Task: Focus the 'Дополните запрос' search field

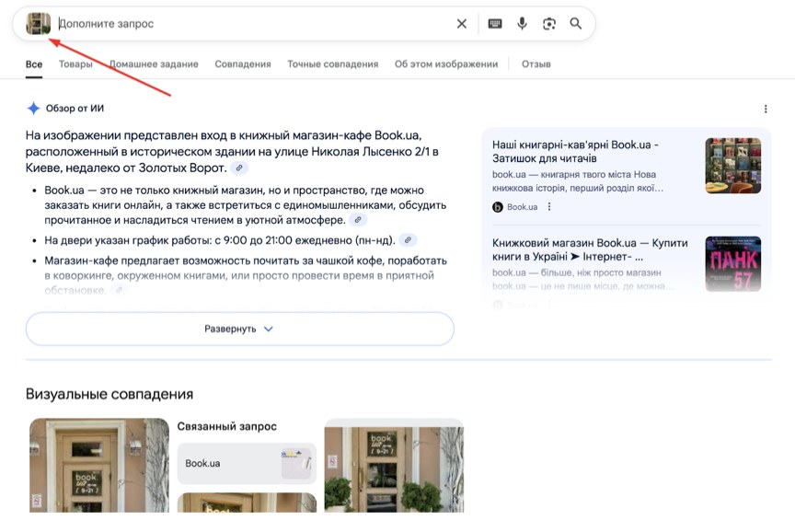Action: point(254,24)
